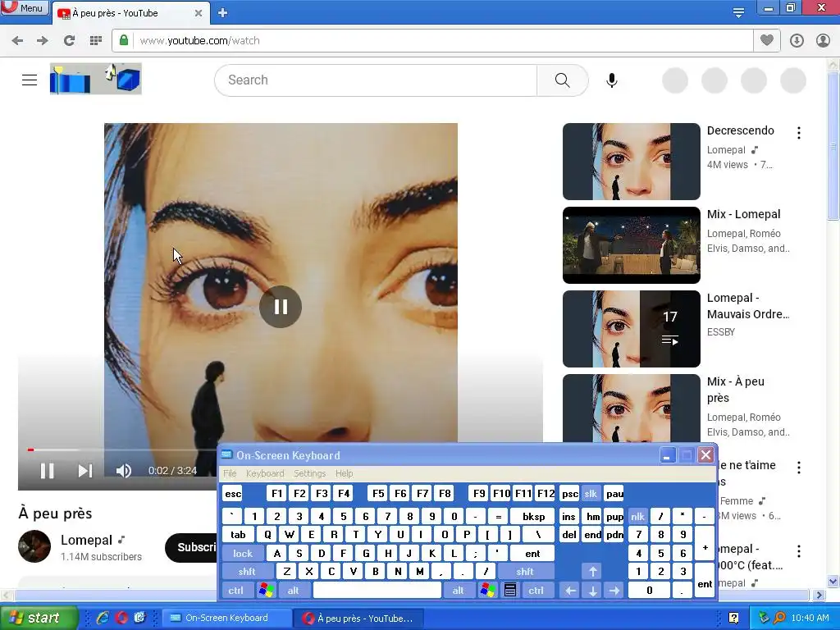Go forward to the next page
This screenshot has height=630, width=840.
click(x=43, y=41)
